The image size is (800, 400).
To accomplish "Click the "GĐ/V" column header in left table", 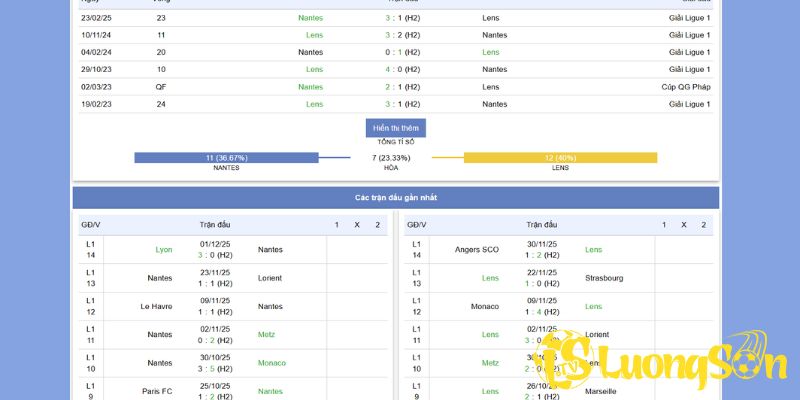I will [91, 225].
